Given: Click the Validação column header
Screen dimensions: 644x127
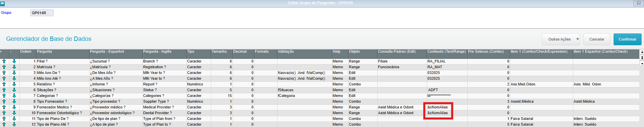Looking at the screenshot, I should 305,52.
